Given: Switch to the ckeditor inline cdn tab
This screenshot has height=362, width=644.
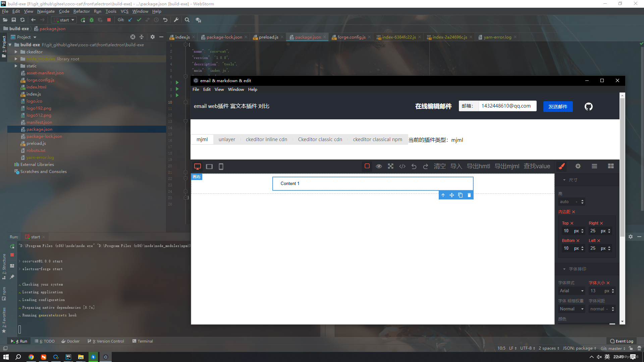Looking at the screenshot, I should pos(266,140).
